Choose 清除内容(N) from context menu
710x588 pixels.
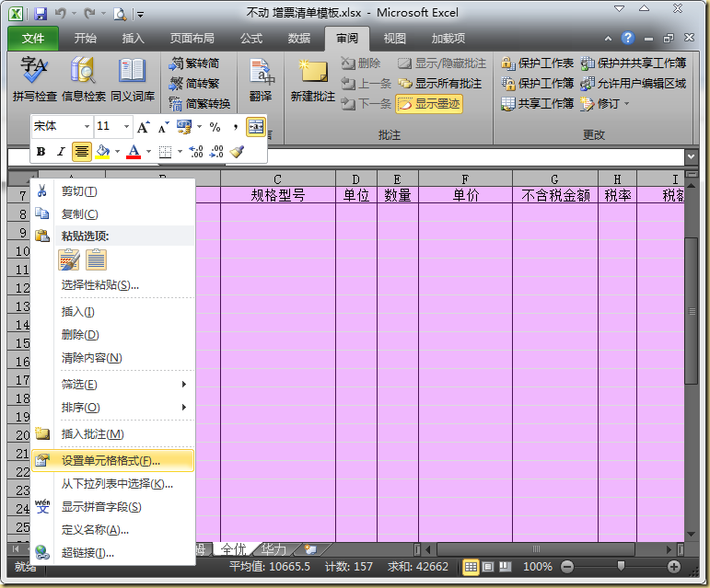pyautogui.click(x=113, y=358)
